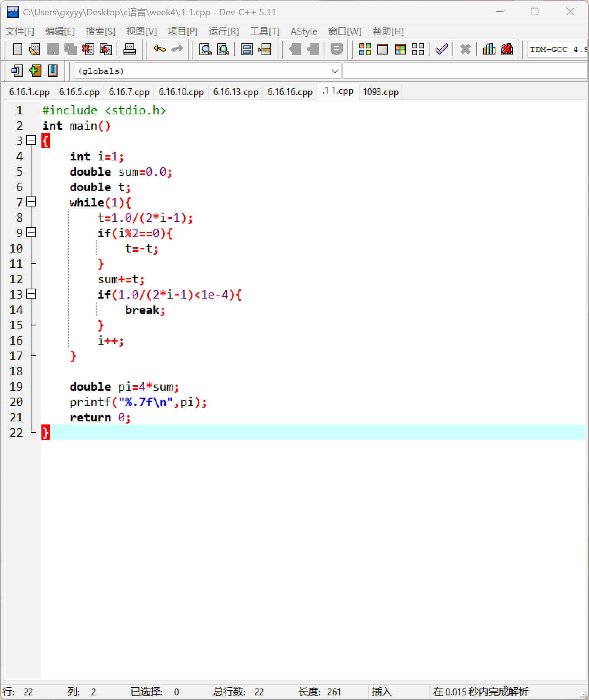Screen dimensions: 589x700
Task: Close the current file via toolbar icon
Action: (88, 49)
